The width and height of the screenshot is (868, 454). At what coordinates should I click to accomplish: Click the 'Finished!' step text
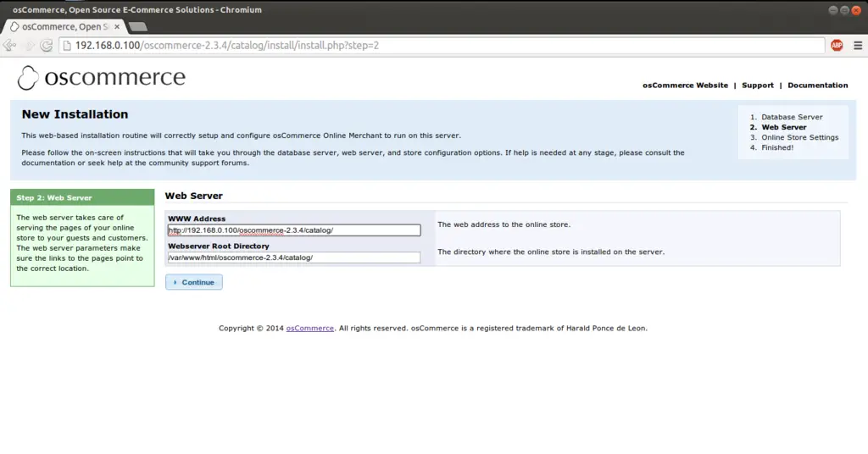(x=777, y=147)
